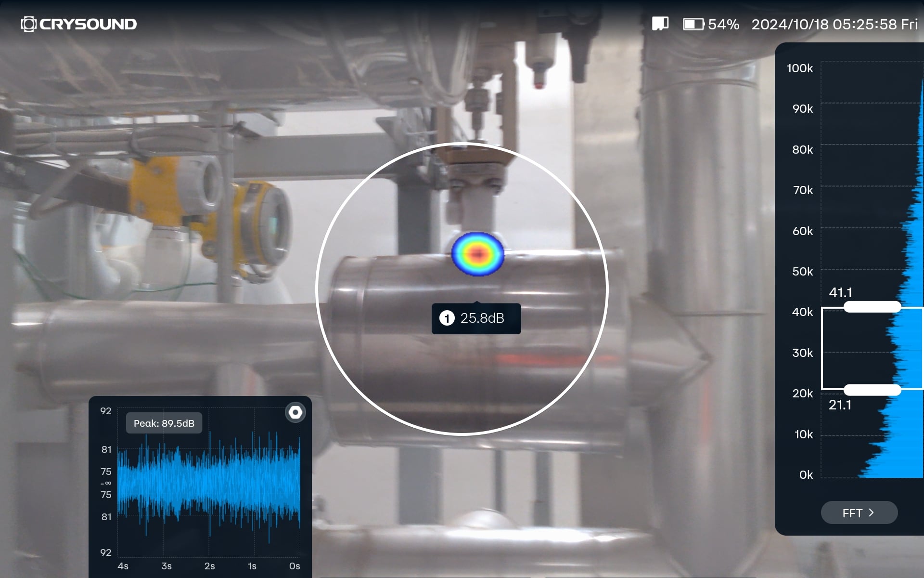Open the FFT mode selector button
The width and height of the screenshot is (924, 578).
(x=859, y=512)
